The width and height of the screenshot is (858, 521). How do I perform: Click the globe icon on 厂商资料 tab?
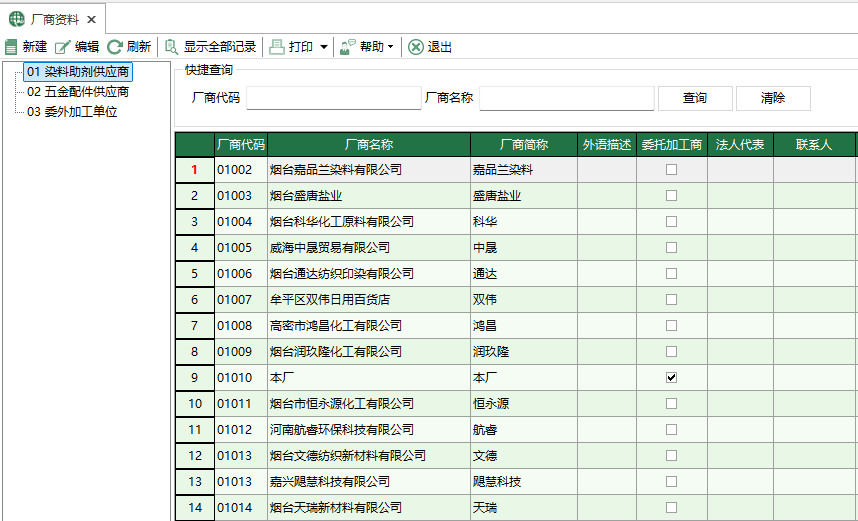[x=17, y=20]
